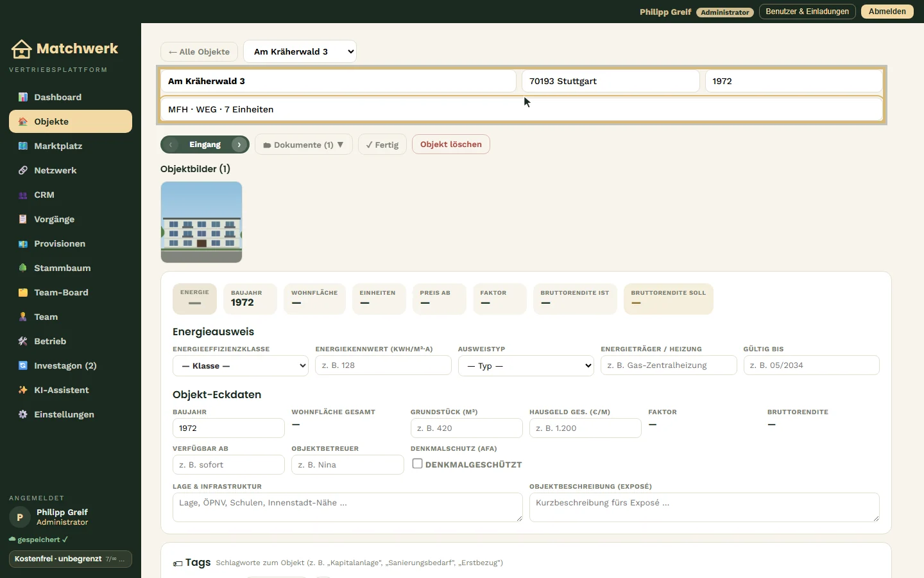Open the Ausweistyp dropdown
The height and width of the screenshot is (578, 924).
point(526,365)
